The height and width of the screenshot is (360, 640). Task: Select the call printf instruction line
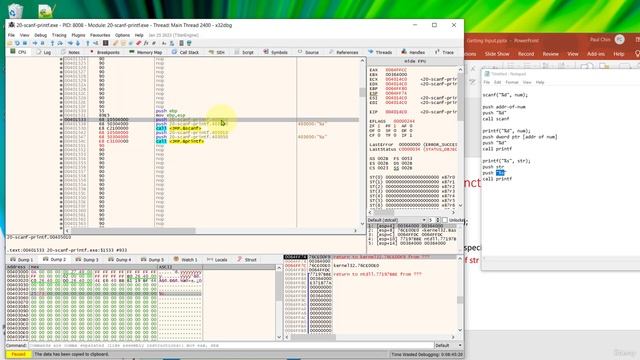click(x=211, y=141)
